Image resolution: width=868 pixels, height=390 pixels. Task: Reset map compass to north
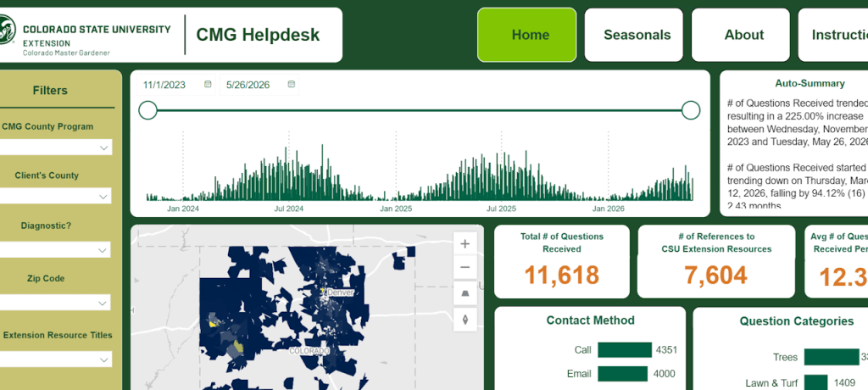[x=465, y=319]
